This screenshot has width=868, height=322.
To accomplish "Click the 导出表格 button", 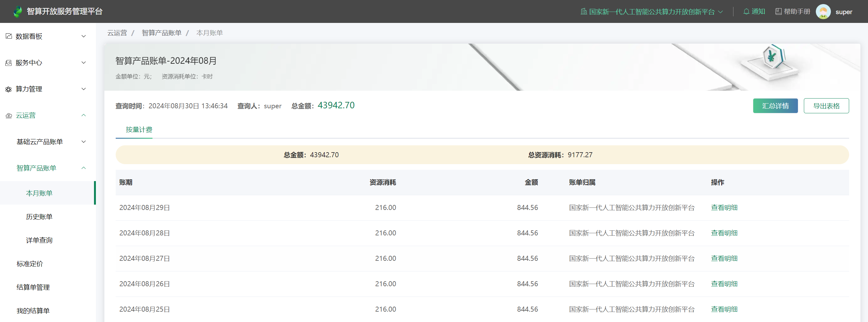I will [826, 106].
